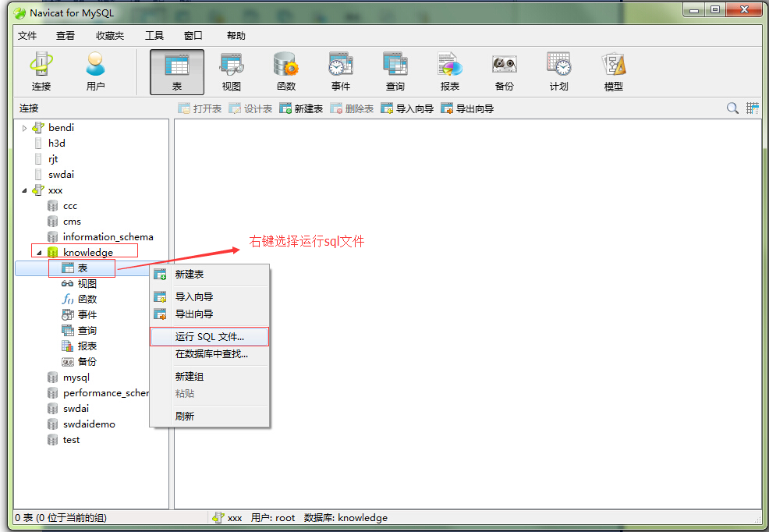
Task: Select the knowledge database
Action: pos(88,253)
